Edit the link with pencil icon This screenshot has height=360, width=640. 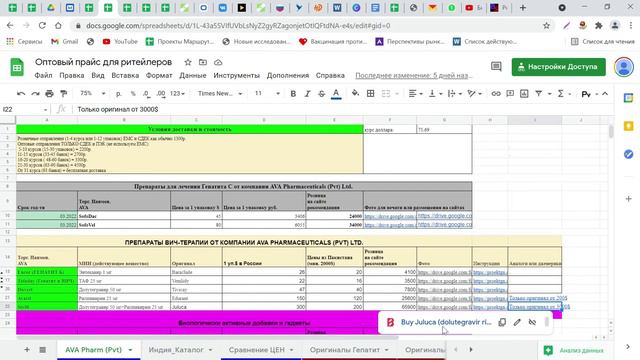pyautogui.click(x=517, y=322)
